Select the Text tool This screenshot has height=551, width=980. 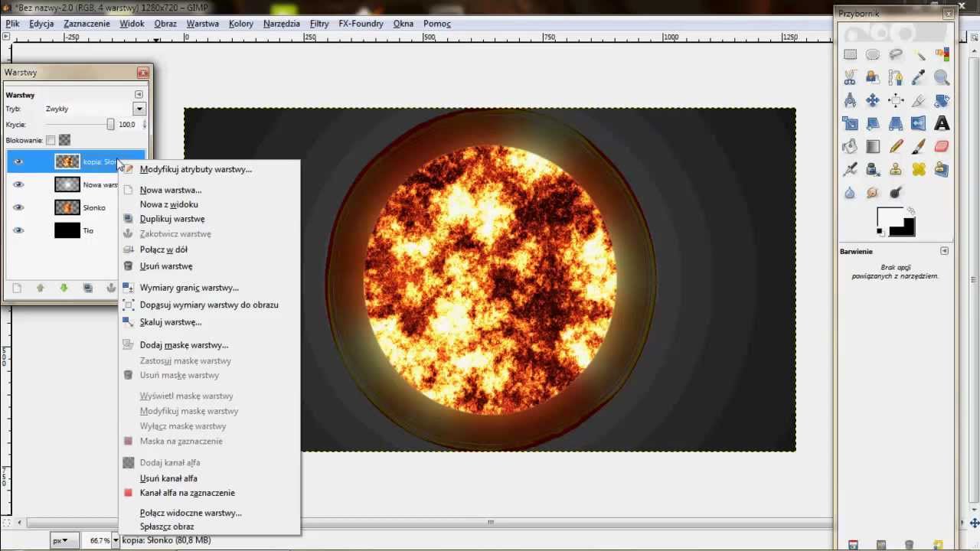click(x=942, y=123)
